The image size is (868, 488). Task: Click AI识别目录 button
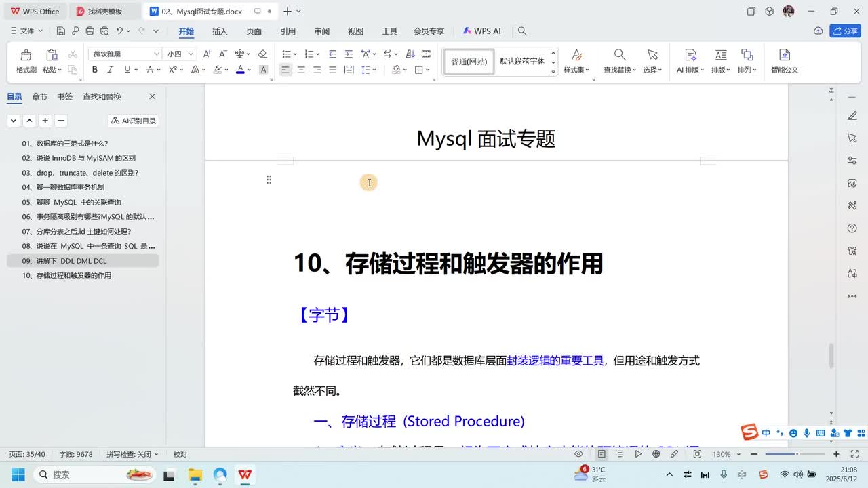(x=134, y=121)
